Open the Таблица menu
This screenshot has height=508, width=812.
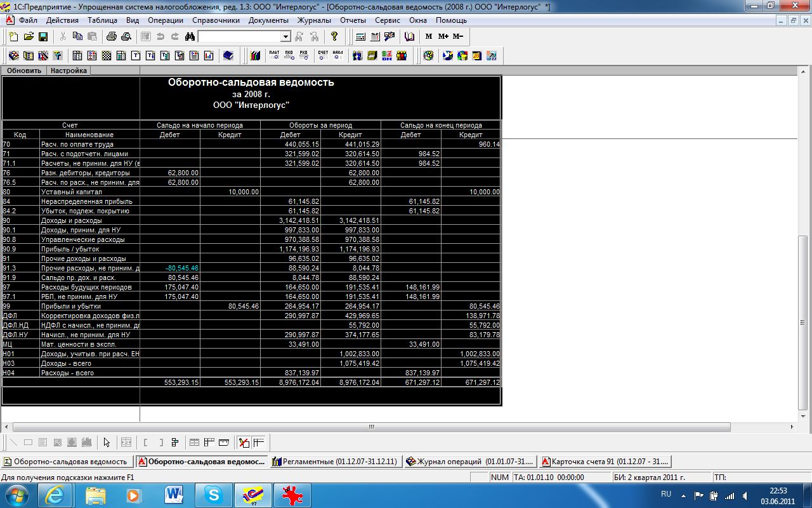pos(102,20)
